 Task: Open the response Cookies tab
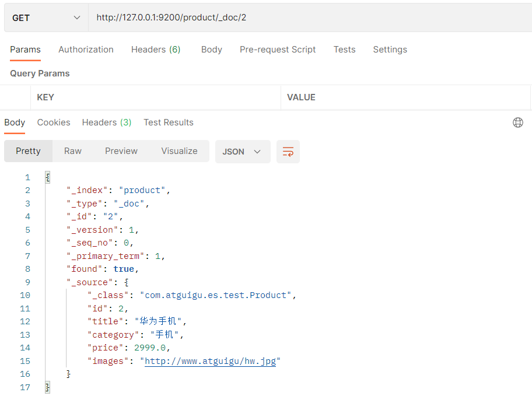(x=54, y=122)
